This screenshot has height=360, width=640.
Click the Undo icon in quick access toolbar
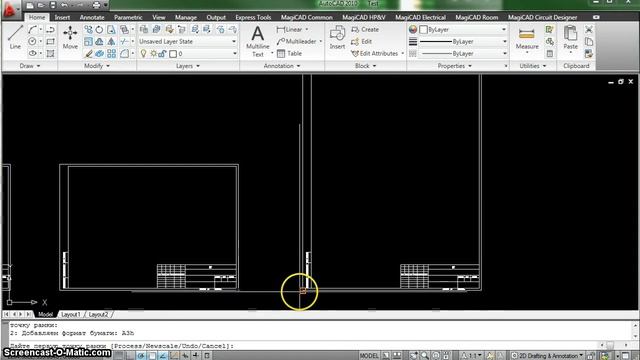click(64, 5)
